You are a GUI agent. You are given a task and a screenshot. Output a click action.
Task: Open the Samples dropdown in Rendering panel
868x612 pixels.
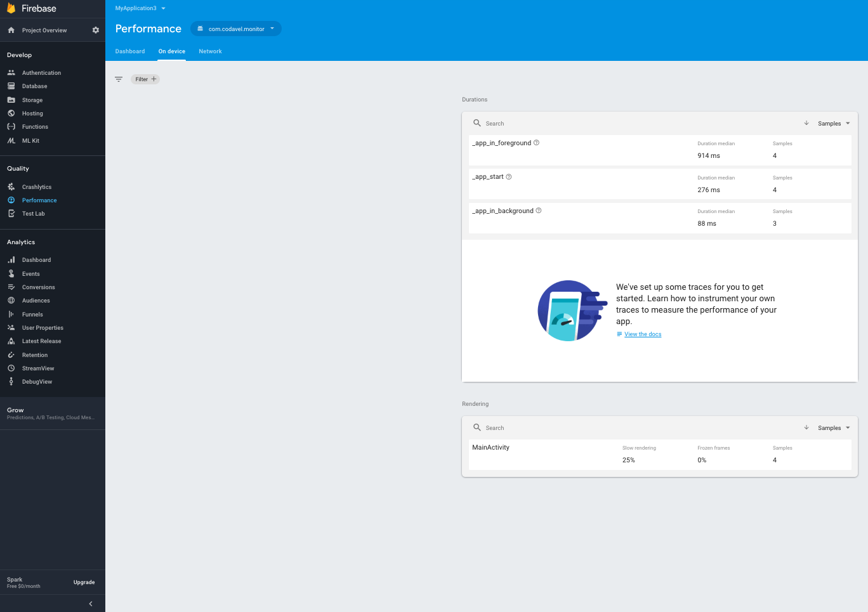[833, 427]
